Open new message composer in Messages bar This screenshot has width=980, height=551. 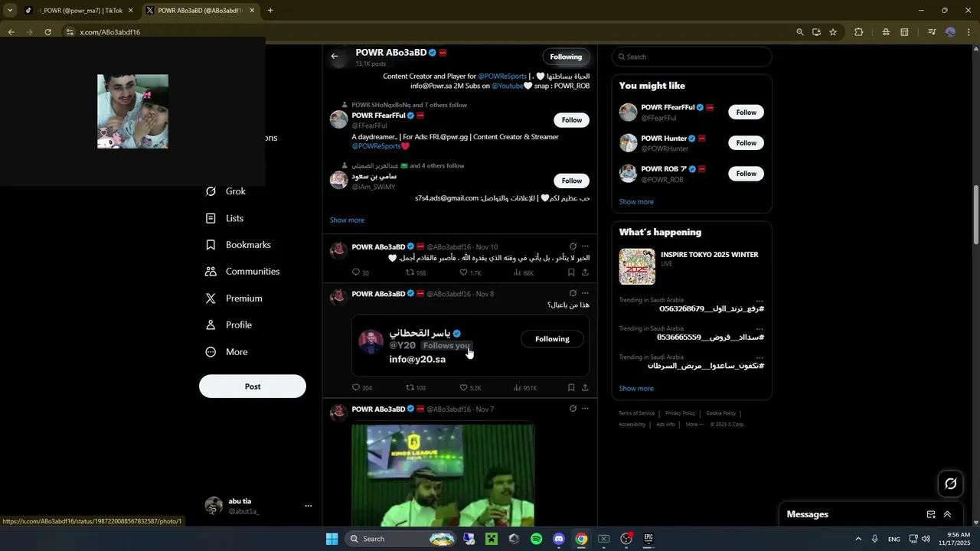click(931, 514)
